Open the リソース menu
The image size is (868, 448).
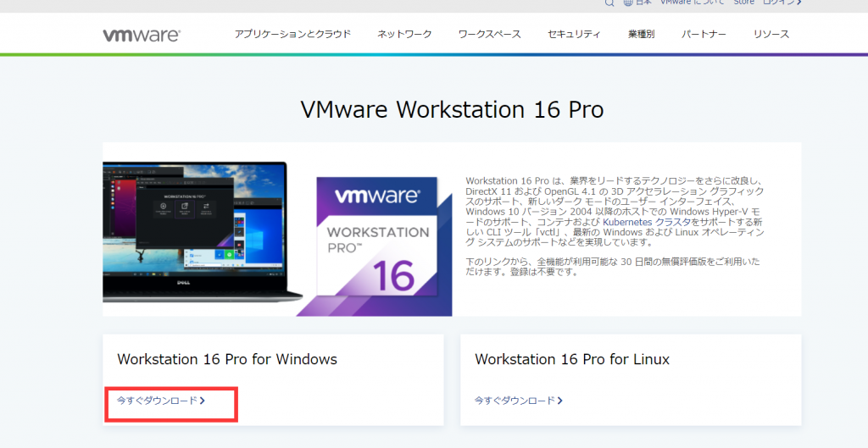tap(771, 35)
